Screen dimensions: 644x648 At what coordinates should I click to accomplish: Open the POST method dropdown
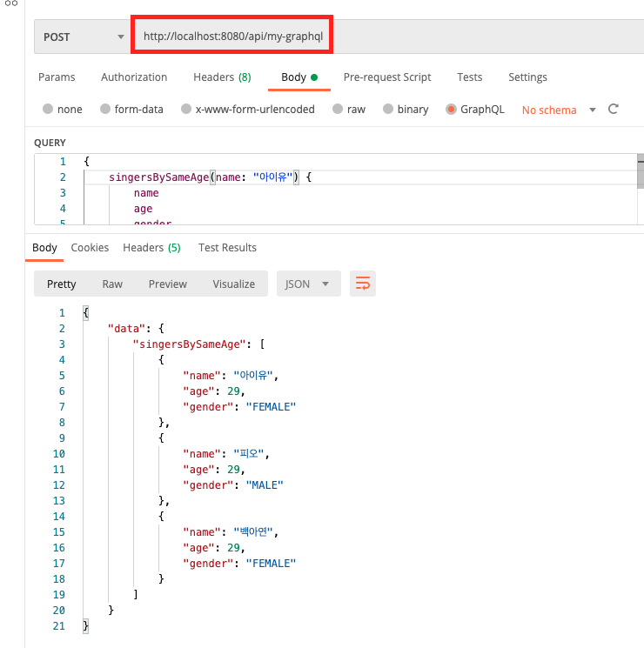tap(83, 37)
